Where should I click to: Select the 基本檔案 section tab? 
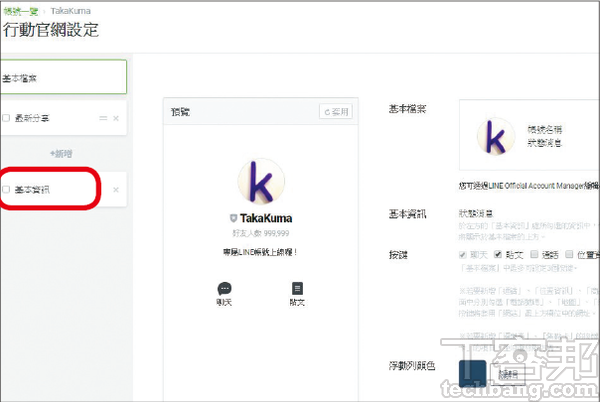64,77
